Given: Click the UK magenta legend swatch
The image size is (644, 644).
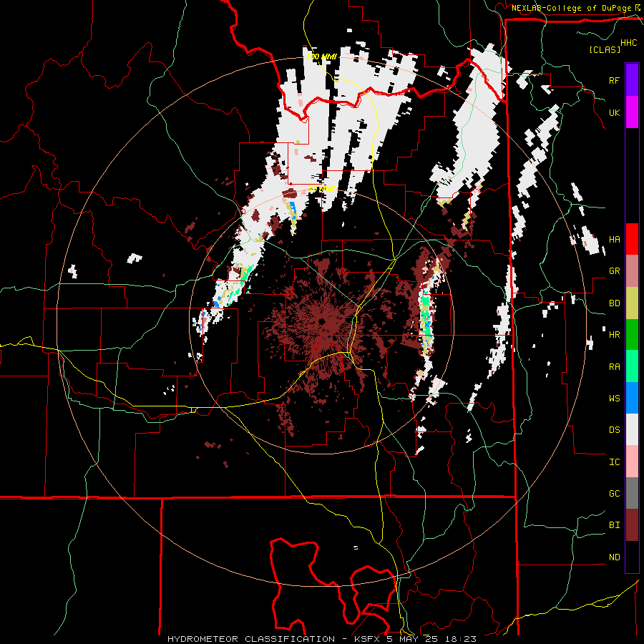Looking at the screenshot, I should point(632,112).
